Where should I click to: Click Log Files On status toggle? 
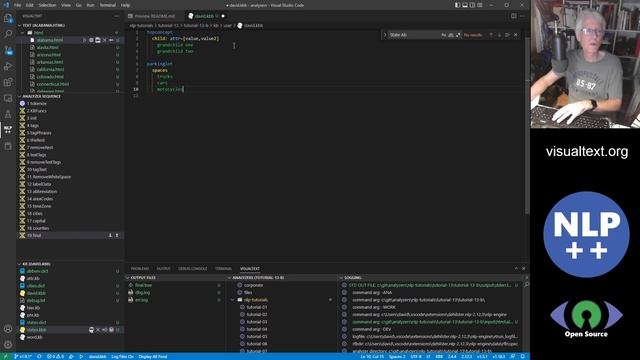tap(122, 356)
